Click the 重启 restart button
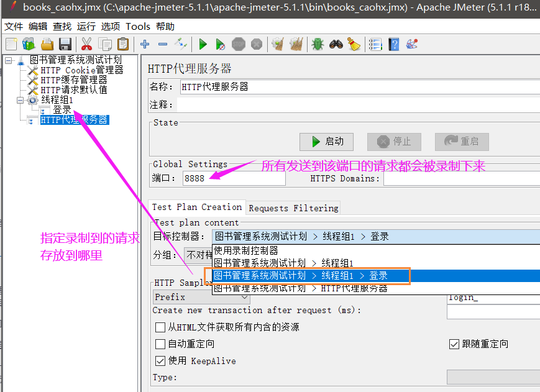 [462, 142]
